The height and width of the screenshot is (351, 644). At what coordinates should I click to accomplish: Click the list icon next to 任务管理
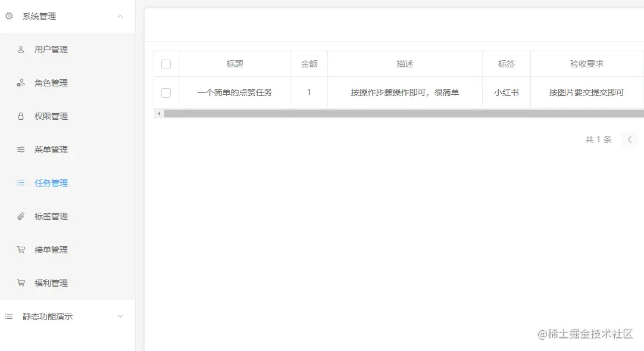[x=21, y=183]
